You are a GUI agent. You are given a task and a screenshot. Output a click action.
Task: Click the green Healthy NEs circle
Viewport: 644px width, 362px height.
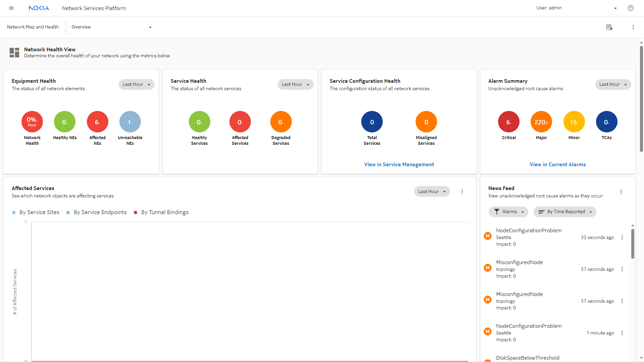(65, 122)
